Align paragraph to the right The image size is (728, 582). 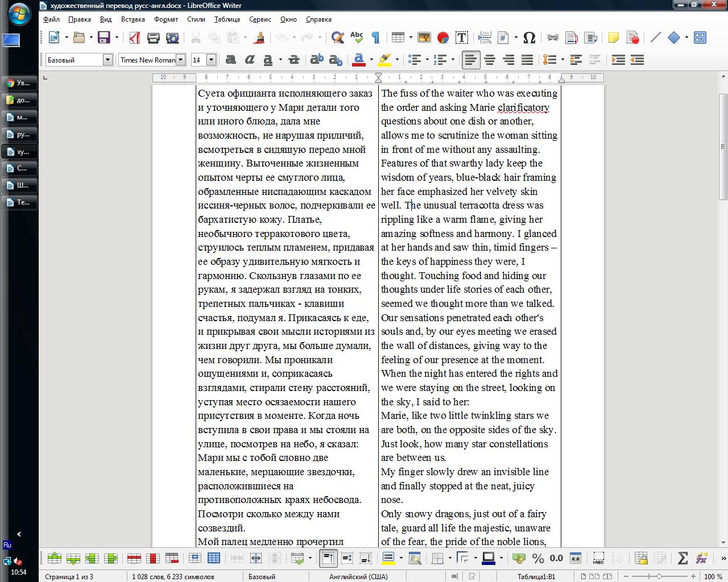click(x=508, y=60)
